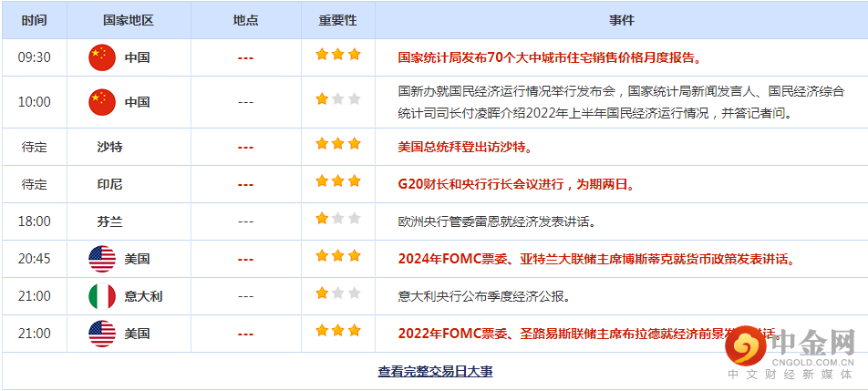The height and width of the screenshot is (391, 868).
Task: Select the 国家地区 column header
Action: pos(129,20)
